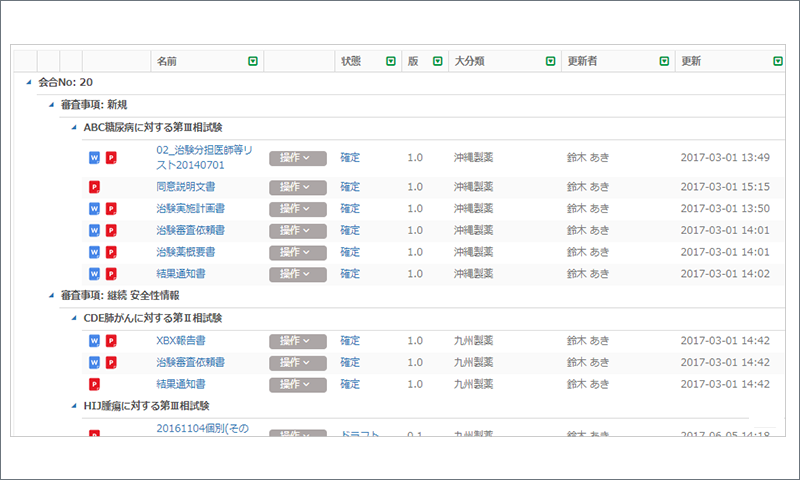This screenshot has width=800, height=480.
Task: Sort by the 状態 column header
Action: 351,61
